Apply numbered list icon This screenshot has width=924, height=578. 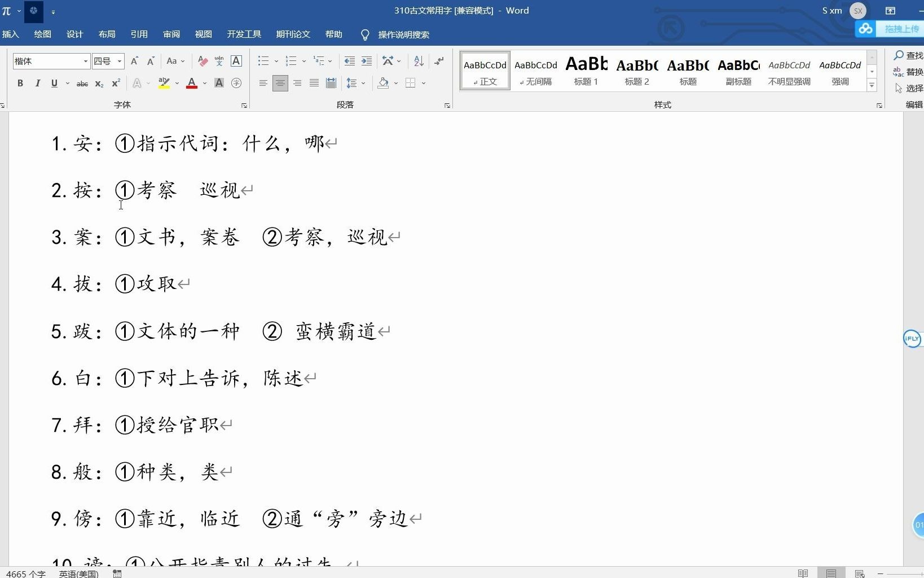(x=291, y=61)
